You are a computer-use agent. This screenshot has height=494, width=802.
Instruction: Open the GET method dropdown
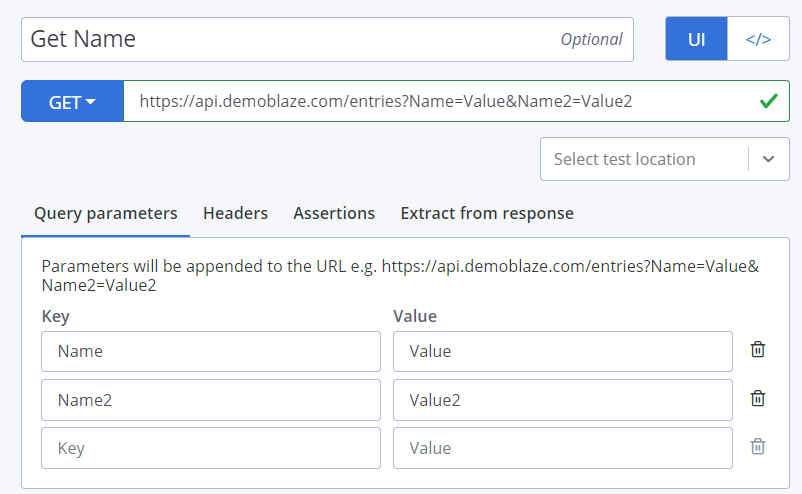(x=72, y=101)
